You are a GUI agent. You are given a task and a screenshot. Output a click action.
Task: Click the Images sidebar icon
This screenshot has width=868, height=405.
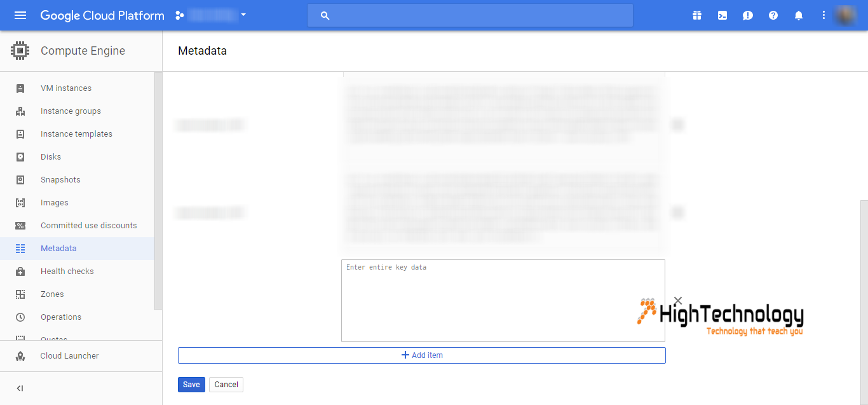(20, 203)
